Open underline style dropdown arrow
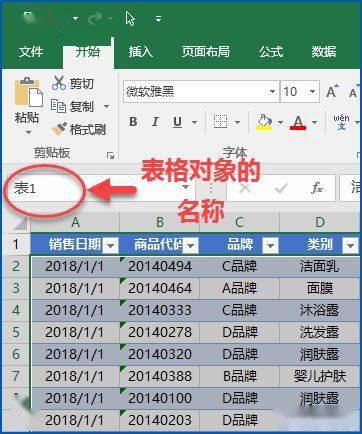The height and width of the screenshot is (434, 362). (194, 122)
